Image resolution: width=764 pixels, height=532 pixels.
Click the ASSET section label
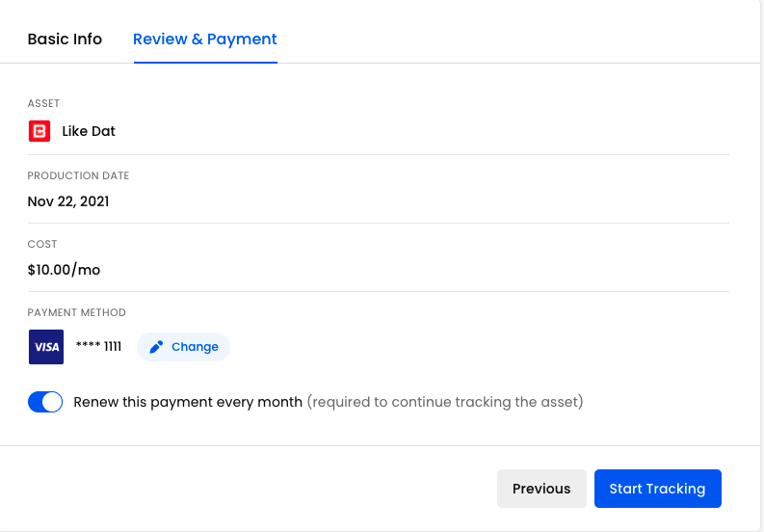pyautogui.click(x=43, y=103)
